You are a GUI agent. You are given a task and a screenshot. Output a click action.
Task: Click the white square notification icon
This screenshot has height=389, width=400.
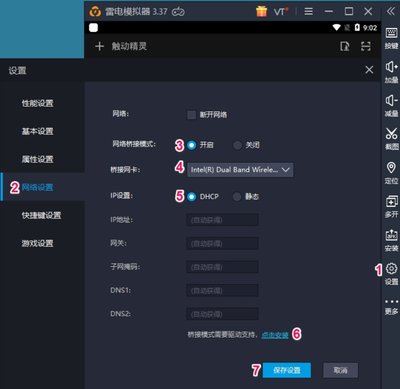[93, 28]
